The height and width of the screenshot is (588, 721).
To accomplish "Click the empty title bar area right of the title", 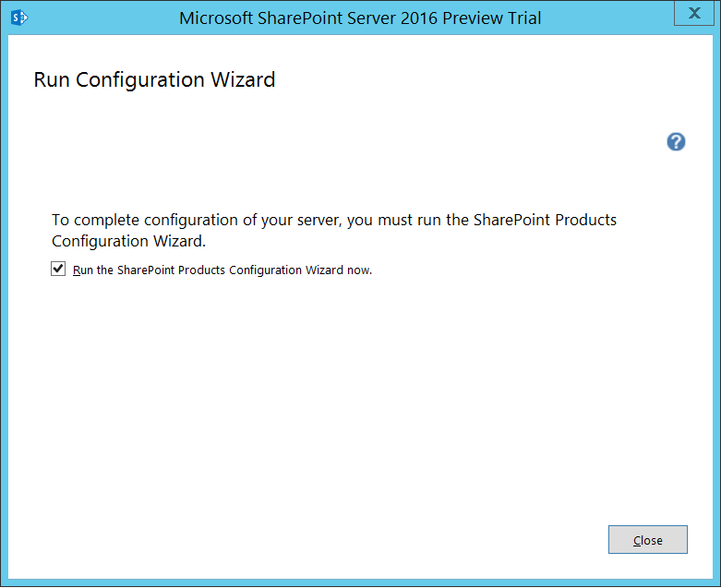I will click(609, 18).
